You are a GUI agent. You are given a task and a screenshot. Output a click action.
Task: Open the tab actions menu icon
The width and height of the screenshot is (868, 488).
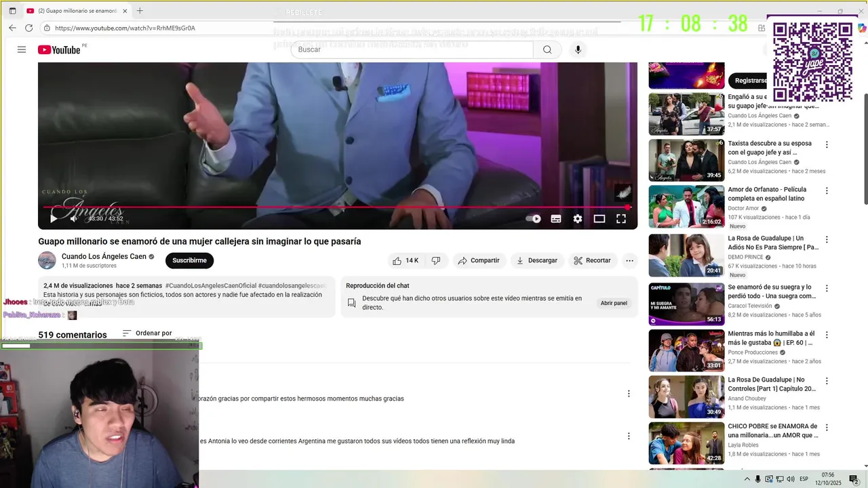tap(12, 11)
